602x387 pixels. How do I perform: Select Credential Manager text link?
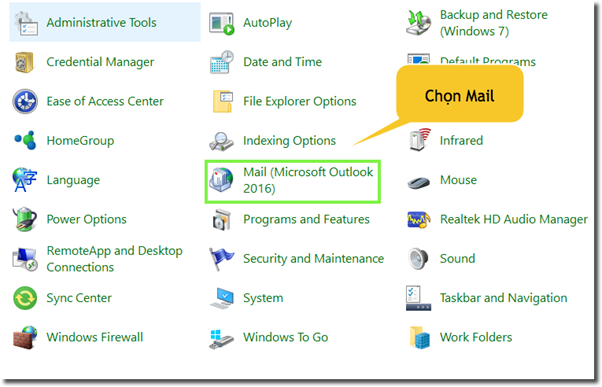(x=100, y=62)
